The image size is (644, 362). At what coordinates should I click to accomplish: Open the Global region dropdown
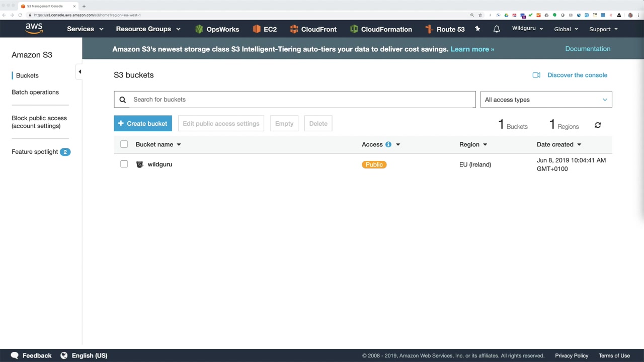point(566,29)
